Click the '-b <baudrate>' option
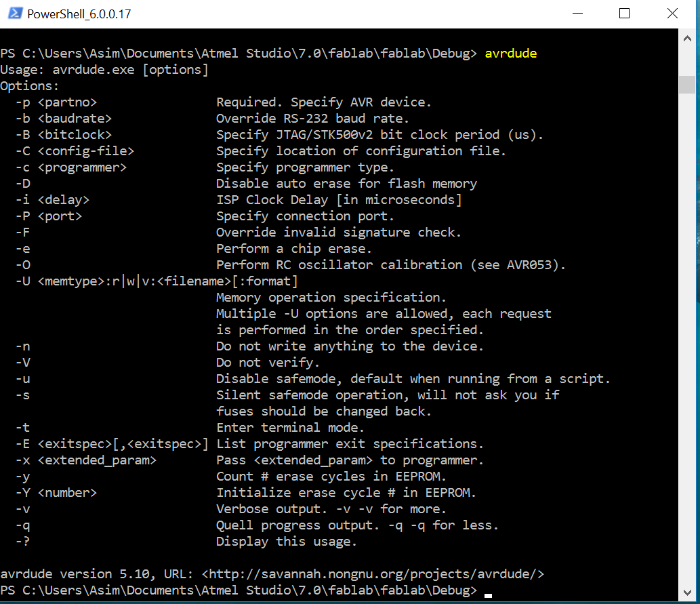This screenshot has height=604, width=700. tap(64, 119)
